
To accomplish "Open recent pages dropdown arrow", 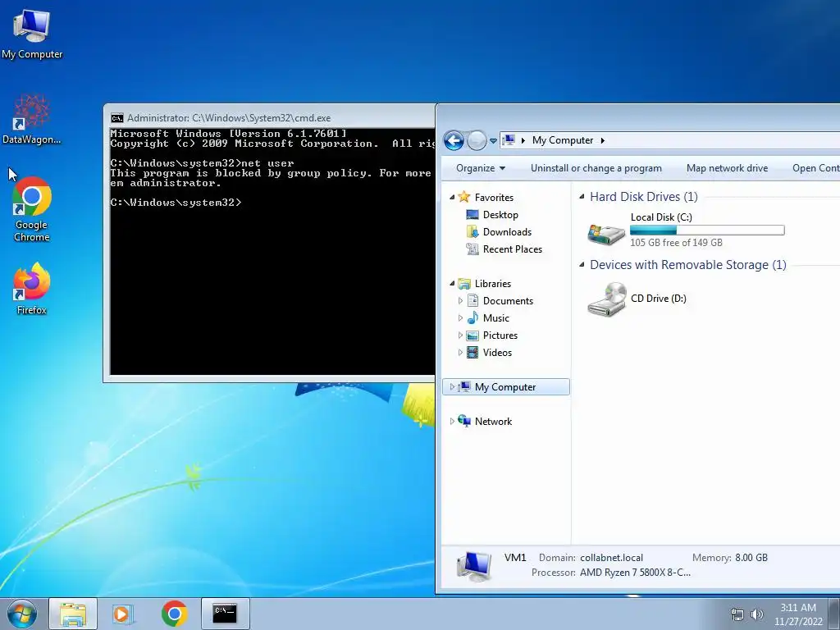I will click(493, 141).
